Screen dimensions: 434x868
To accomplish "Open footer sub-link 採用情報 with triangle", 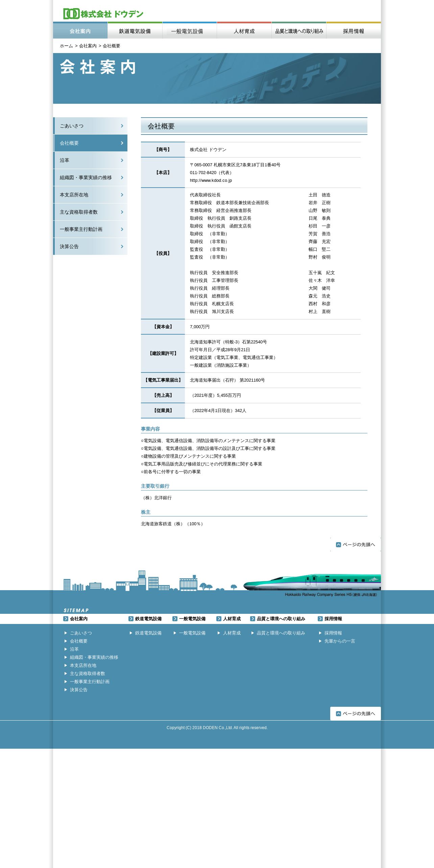I will (333, 633).
